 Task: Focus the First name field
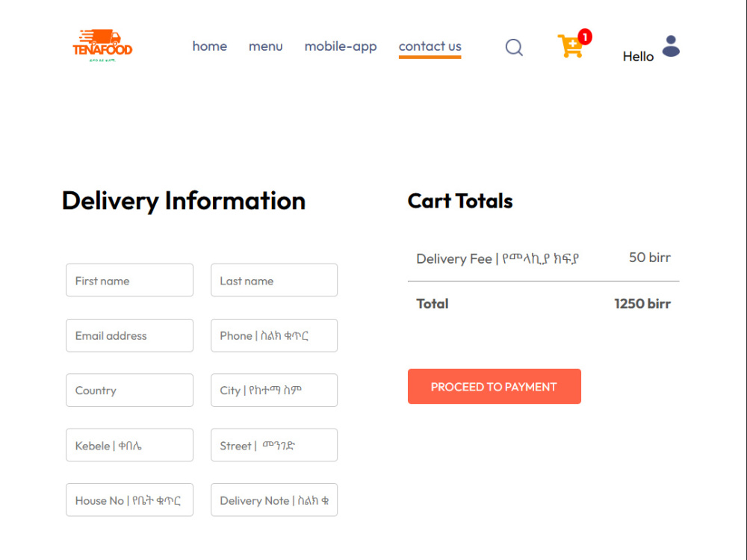tap(129, 280)
